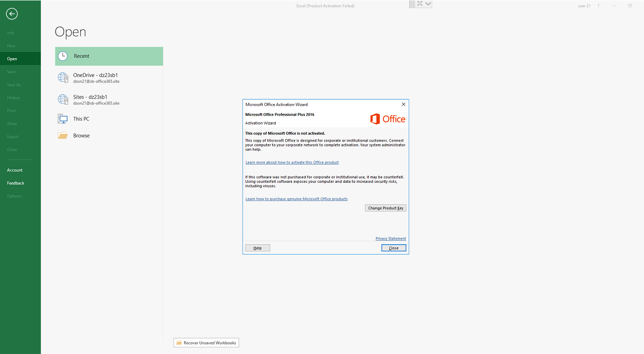The height and width of the screenshot is (354, 644).
Task: Click the Change Product Key button
Action: coord(386,208)
